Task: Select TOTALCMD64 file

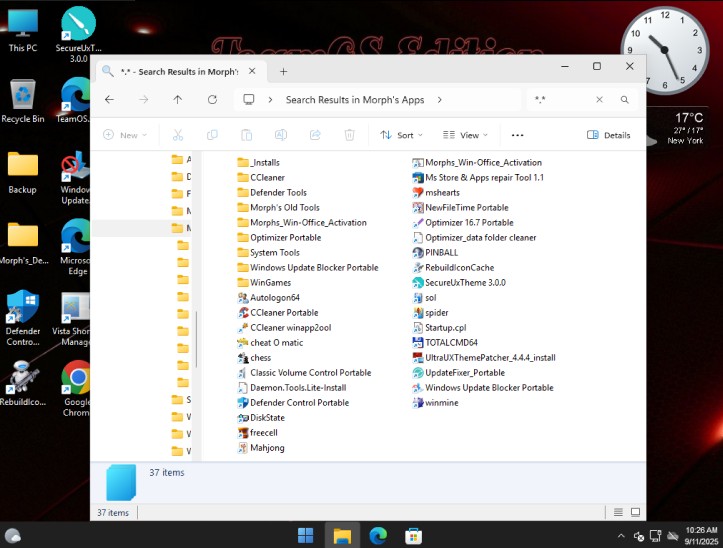Action: click(445, 343)
